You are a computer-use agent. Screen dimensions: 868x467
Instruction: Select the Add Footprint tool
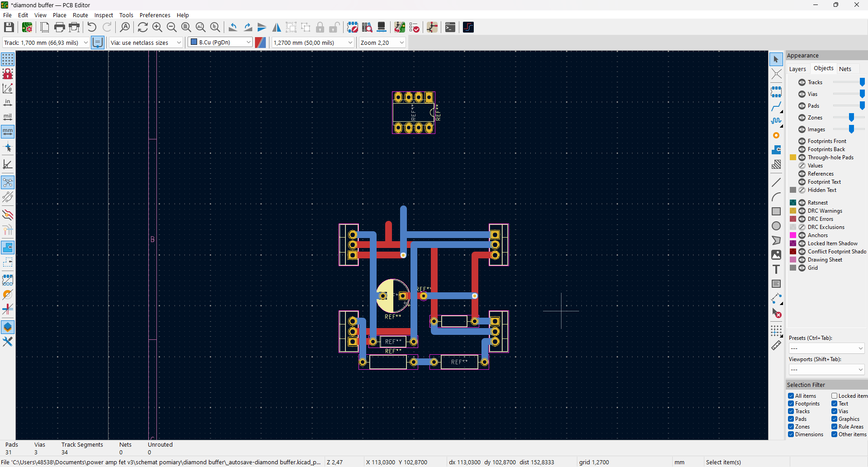776,92
